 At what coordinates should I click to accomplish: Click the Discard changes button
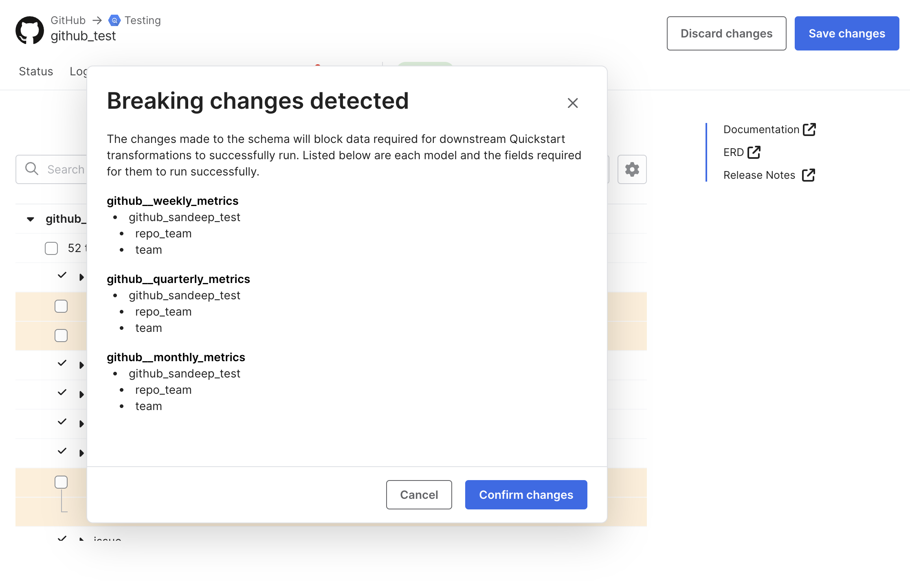tap(726, 33)
